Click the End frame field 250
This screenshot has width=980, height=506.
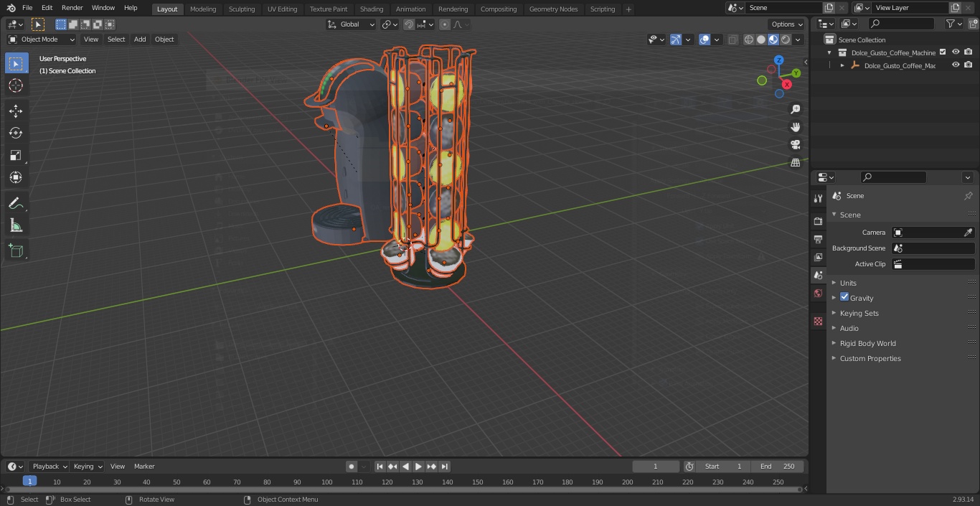778,467
